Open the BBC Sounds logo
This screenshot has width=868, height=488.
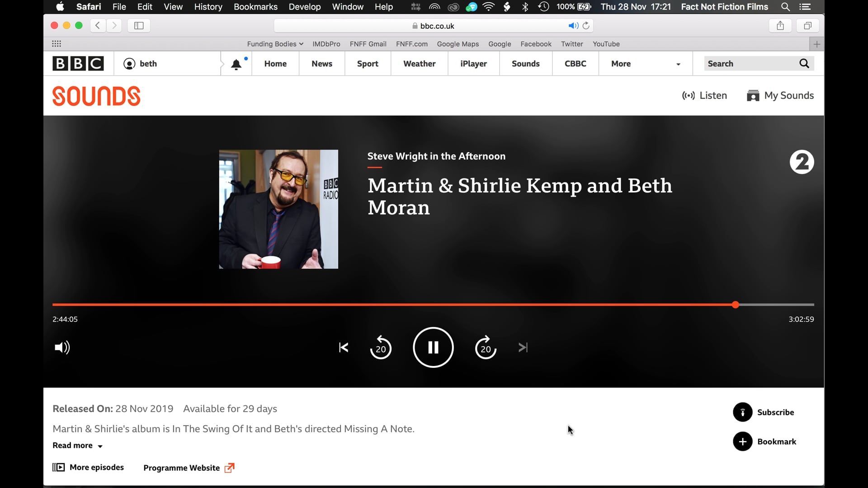tap(96, 96)
